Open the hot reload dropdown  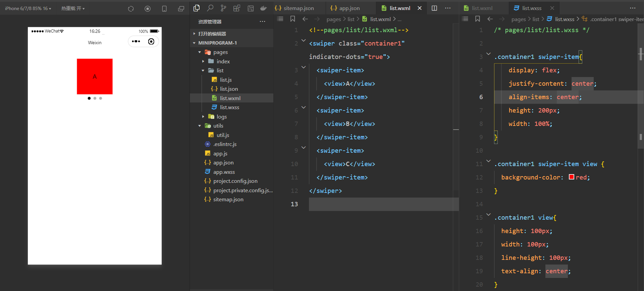click(73, 8)
